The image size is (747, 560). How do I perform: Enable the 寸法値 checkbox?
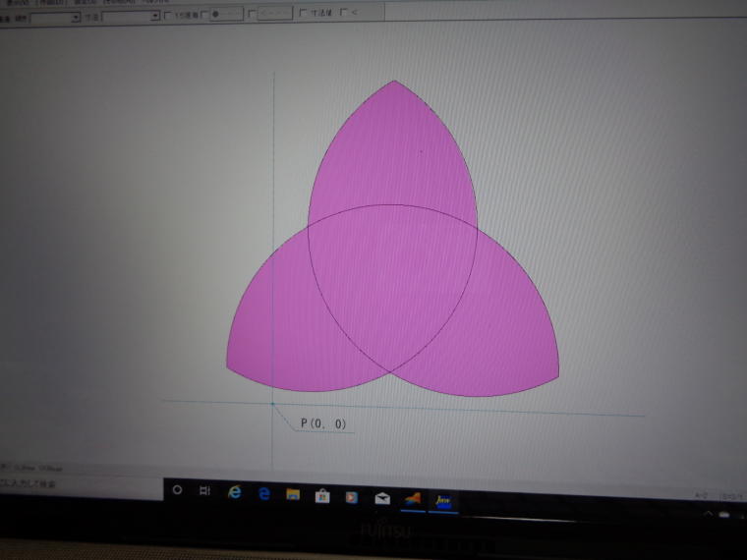(302, 14)
